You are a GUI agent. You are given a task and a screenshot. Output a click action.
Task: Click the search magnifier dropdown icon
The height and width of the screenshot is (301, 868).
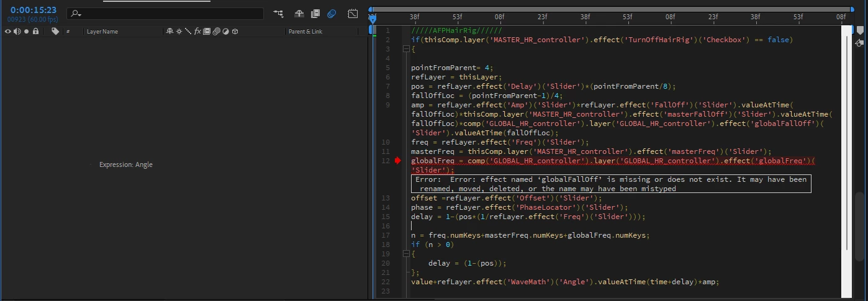[76, 13]
